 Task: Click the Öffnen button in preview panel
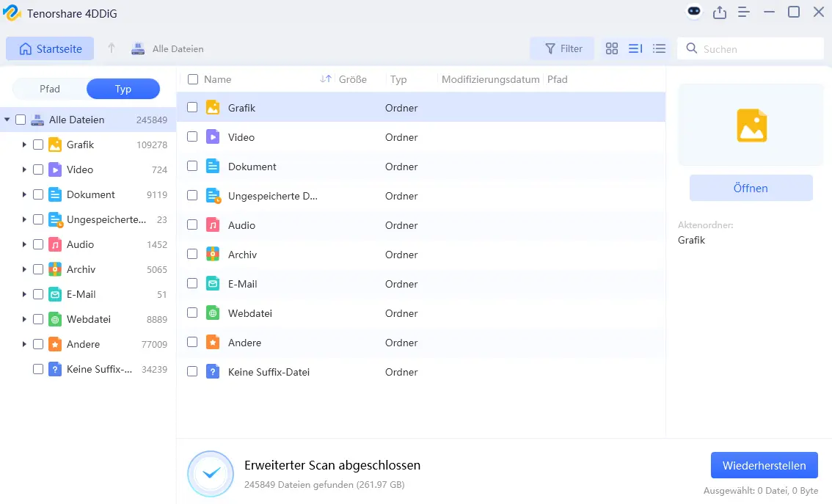coord(751,188)
